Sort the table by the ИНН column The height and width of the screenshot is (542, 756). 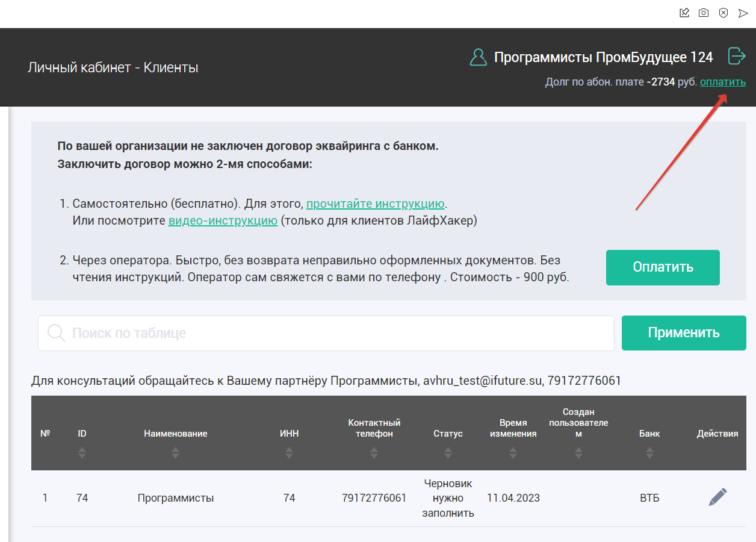[x=289, y=453]
